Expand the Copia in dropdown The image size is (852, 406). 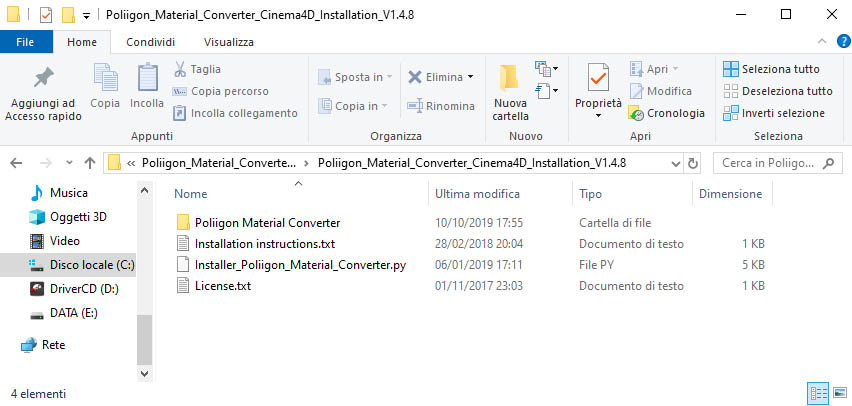coord(384,106)
